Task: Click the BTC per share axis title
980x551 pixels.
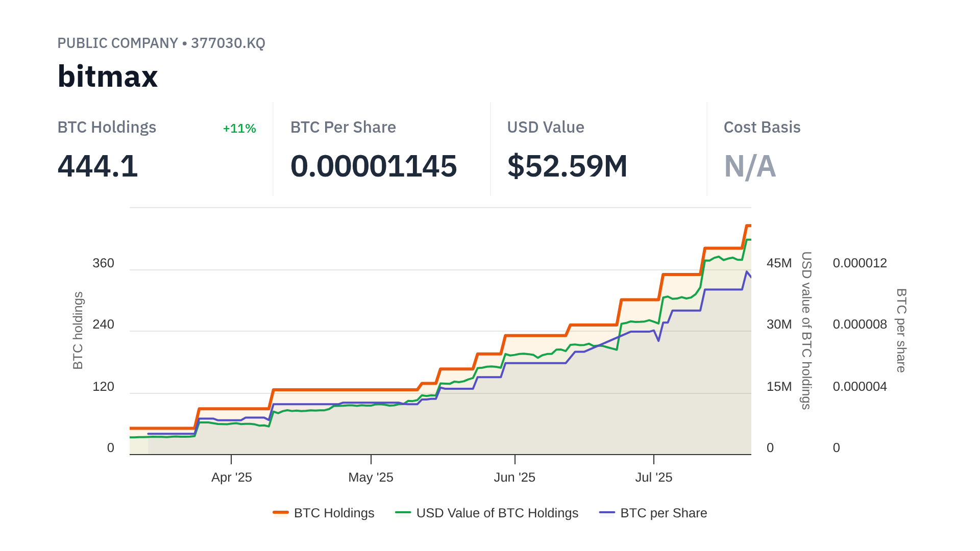Action: tap(901, 330)
